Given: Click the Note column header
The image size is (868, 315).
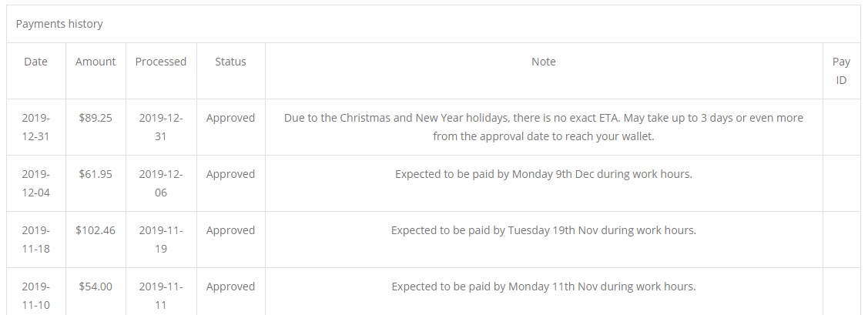Looking at the screenshot, I should 543,62.
